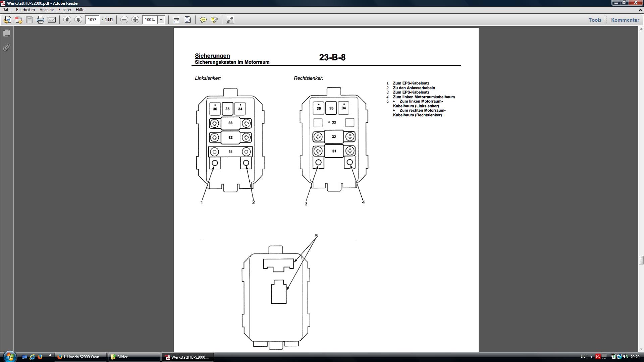This screenshot has height=362, width=644.
Task: Show hidden system tray icons arrow
Action: (x=591, y=357)
